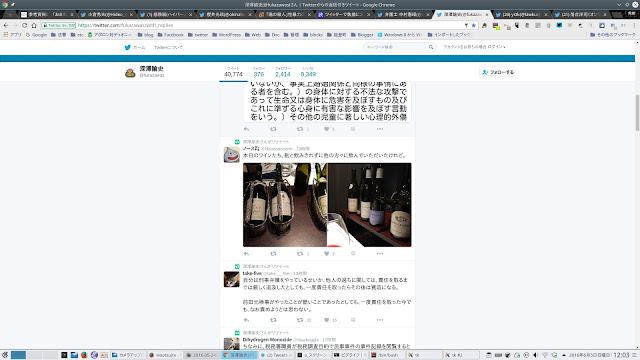Click the Wi-Fi icon in system tray
640x360 pixels.
click(545, 355)
